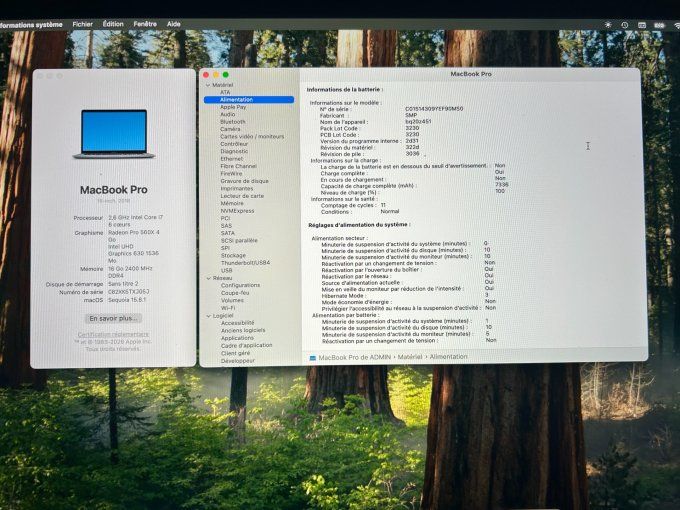Click MacBook Pro de ADMIN in path bar
Image resolution: width=680 pixels, height=510 pixels.
[x=354, y=358]
